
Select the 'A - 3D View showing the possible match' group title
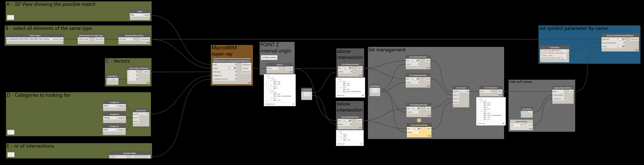(x=51, y=4)
